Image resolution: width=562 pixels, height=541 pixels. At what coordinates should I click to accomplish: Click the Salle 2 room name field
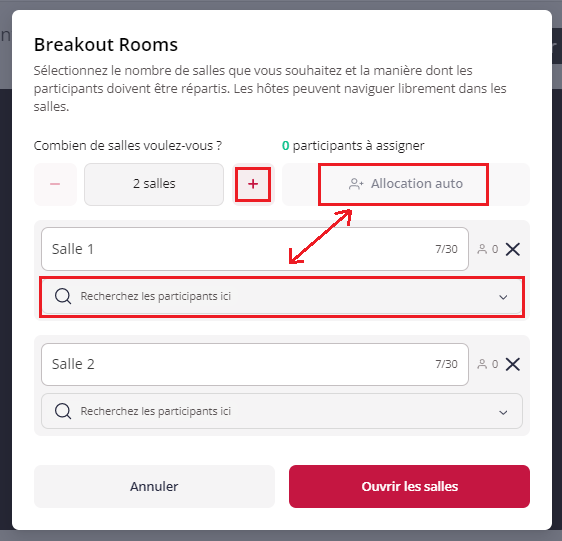coord(255,364)
